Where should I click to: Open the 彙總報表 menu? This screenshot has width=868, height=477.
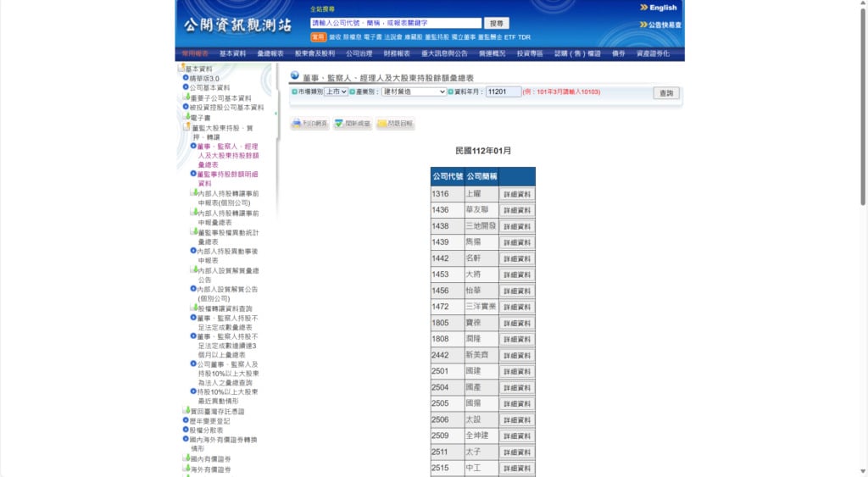point(270,53)
